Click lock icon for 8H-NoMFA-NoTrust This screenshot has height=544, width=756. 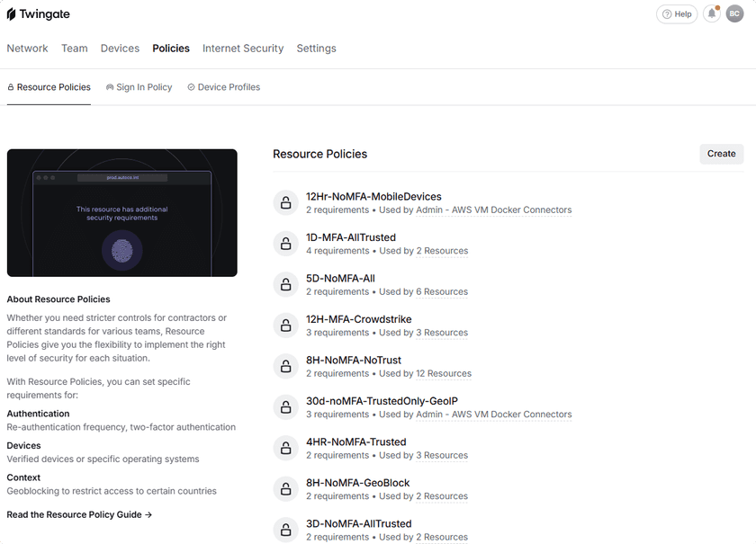286,367
